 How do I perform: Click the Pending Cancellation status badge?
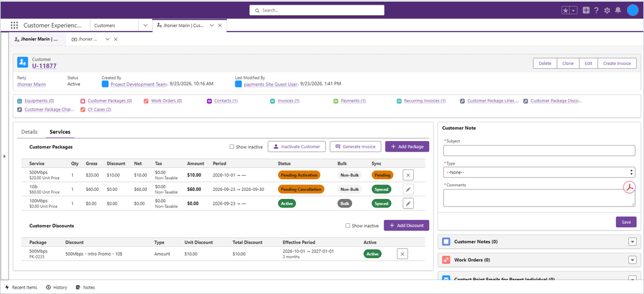(x=301, y=190)
